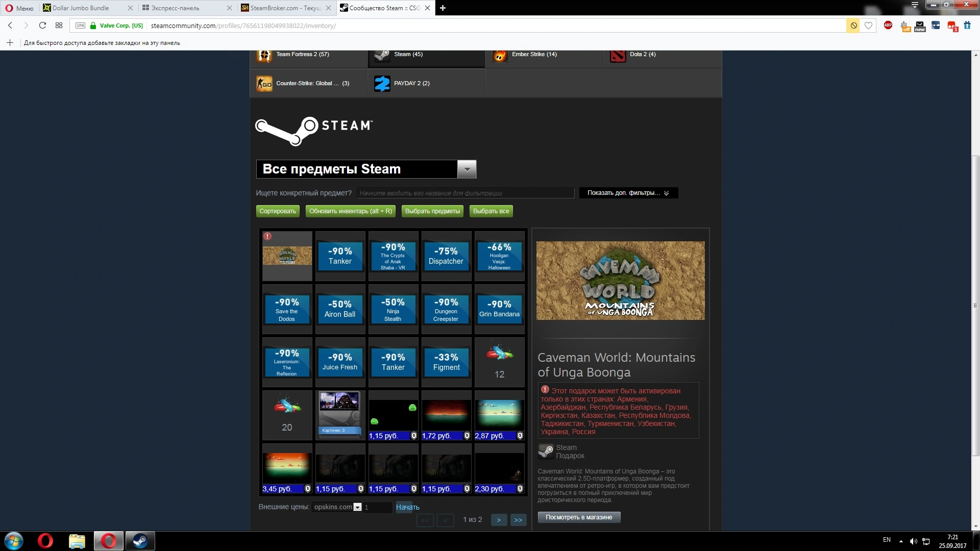The image size is (980, 551).
Task: Select the -90% Save the Dodos coupon
Action: pyautogui.click(x=287, y=309)
